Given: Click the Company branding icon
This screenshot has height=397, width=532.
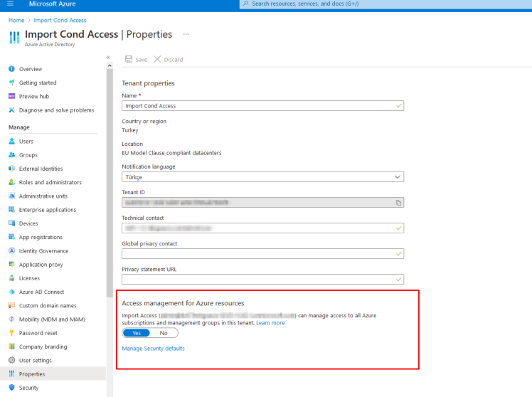Looking at the screenshot, I should tap(11, 346).
